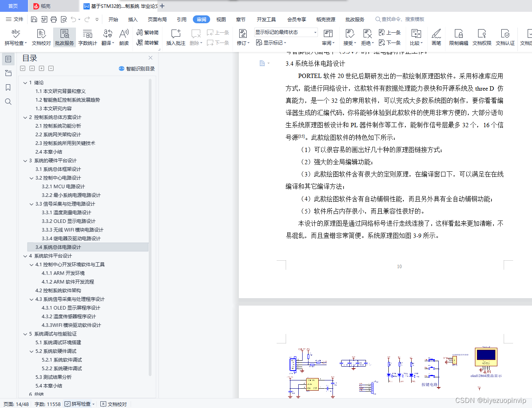The height and width of the screenshot is (408, 532).
Task: Insert a comment with 插入批注
Action: pos(175,37)
